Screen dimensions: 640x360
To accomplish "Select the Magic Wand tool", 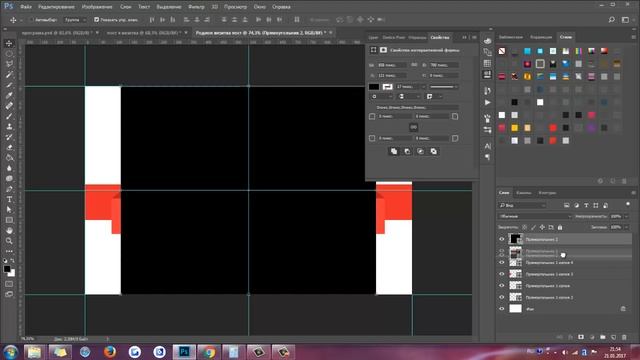I will pyautogui.click(x=9, y=75).
